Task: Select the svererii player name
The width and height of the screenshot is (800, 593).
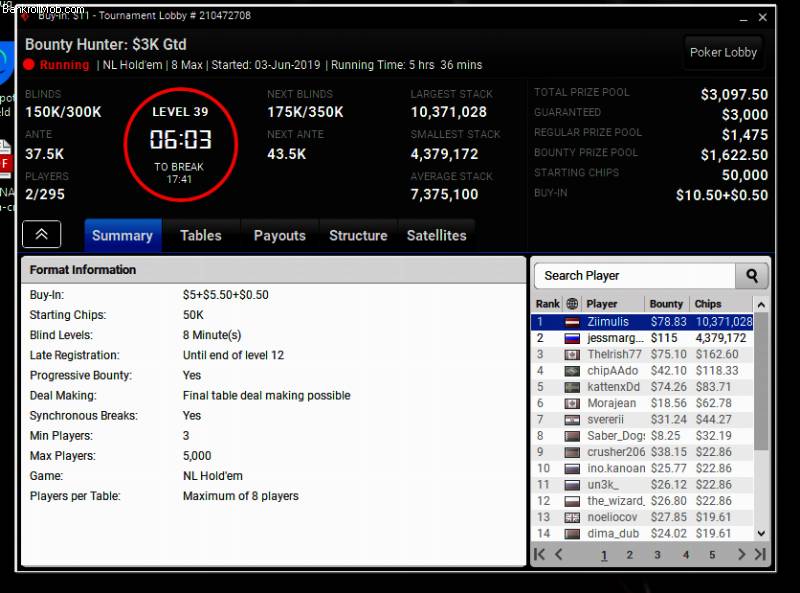Action: click(x=606, y=420)
